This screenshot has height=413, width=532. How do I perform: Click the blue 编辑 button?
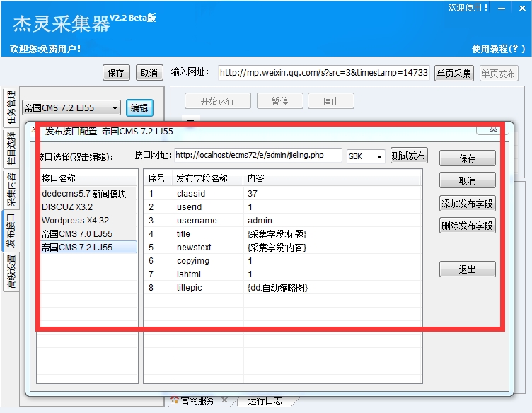pos(139,107)
